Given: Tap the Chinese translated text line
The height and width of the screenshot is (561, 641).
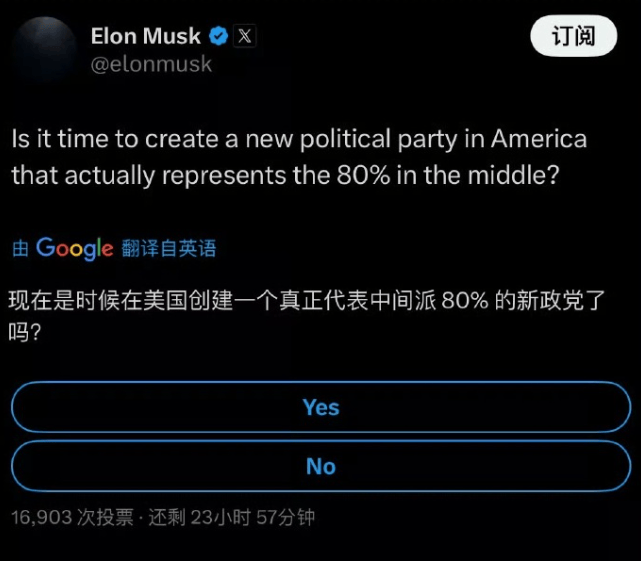Looking at the screenshot, I should pos(307,301).
